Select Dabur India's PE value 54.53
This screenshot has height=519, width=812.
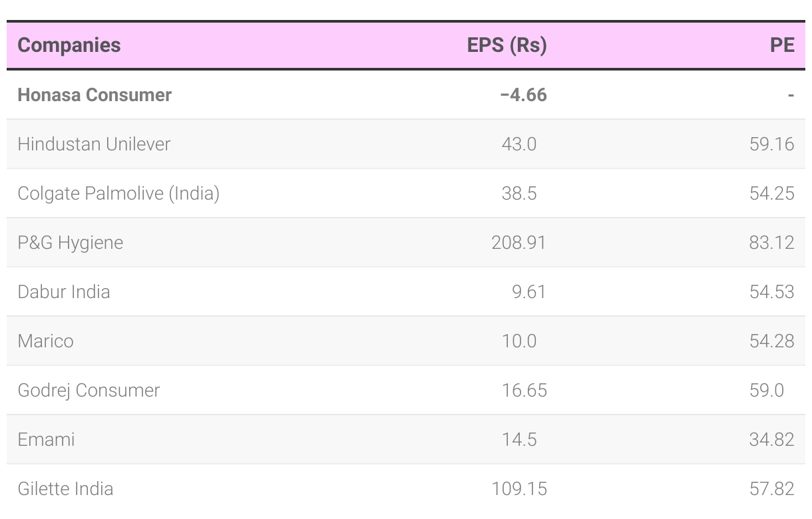click(771, 292)
